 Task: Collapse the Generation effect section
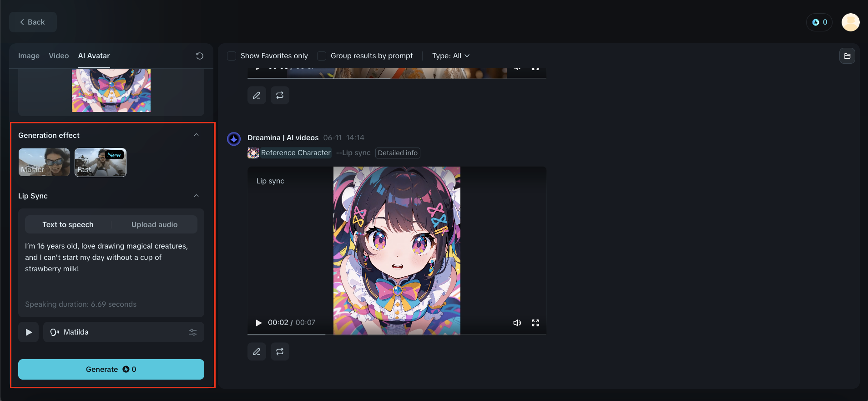[197, 135]
